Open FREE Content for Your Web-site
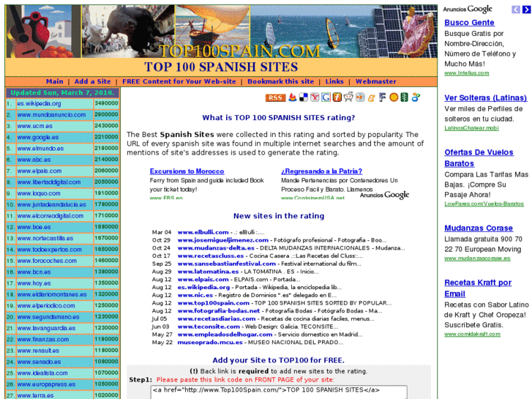This screenshot has width=532, height=399. point(179,81)
